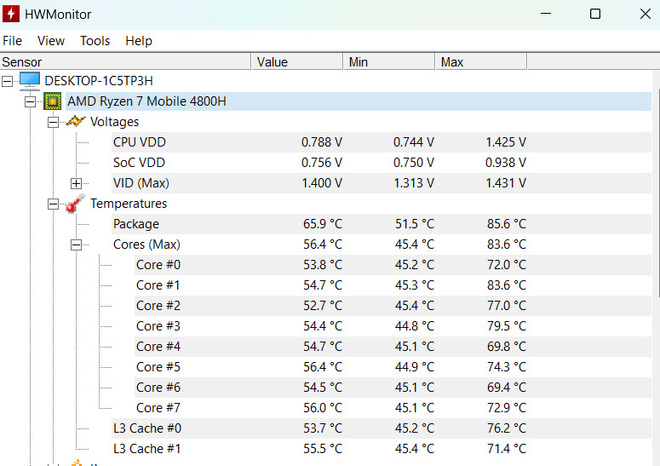660x466 pixels.
Task: Click the Package value 65.9 °C
Action: click(x=322, y=224)
